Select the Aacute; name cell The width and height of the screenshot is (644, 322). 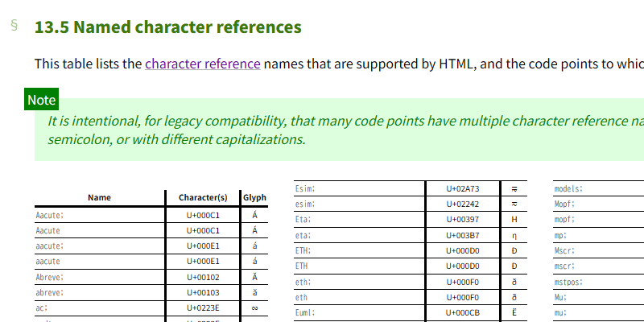point(49,216)
